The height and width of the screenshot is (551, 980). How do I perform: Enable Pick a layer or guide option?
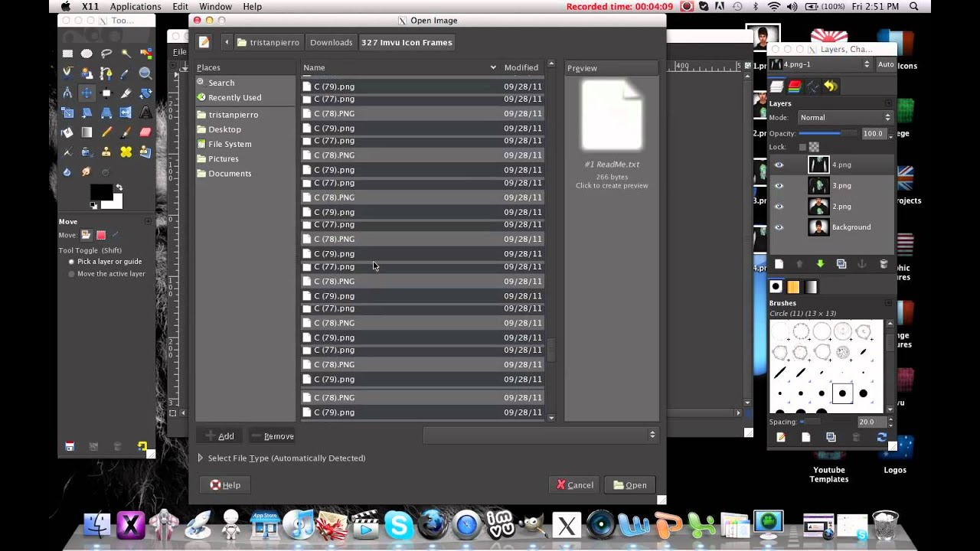coord(105,262)
